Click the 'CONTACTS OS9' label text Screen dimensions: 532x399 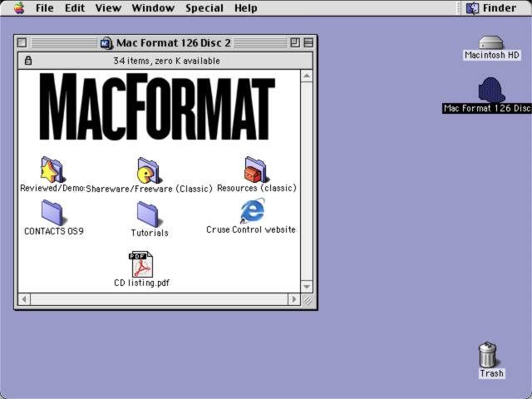(54, 231)
